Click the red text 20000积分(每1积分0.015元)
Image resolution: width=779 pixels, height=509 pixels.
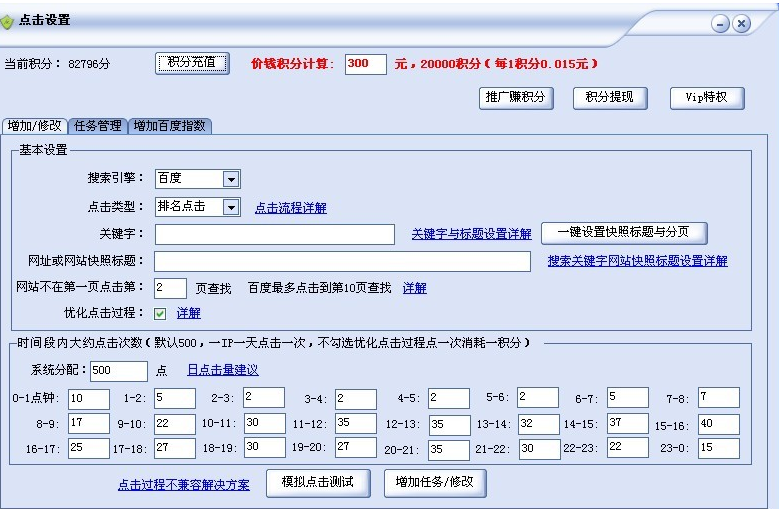[509, 64]
